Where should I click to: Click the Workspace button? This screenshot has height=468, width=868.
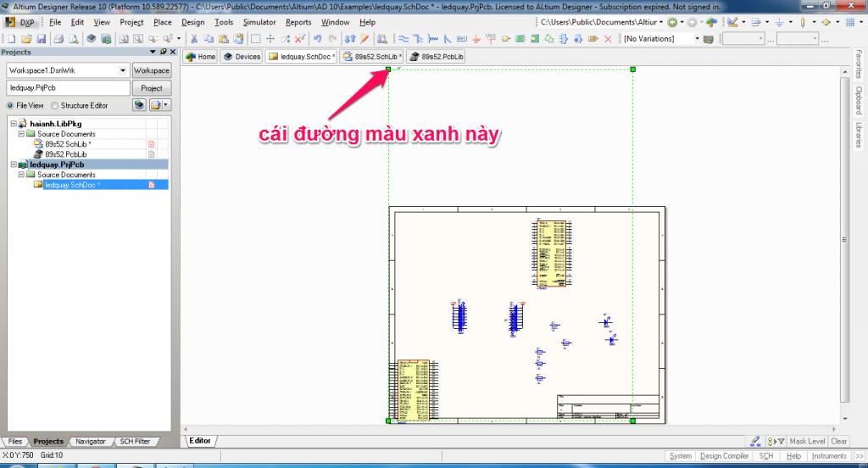(151, 70)
